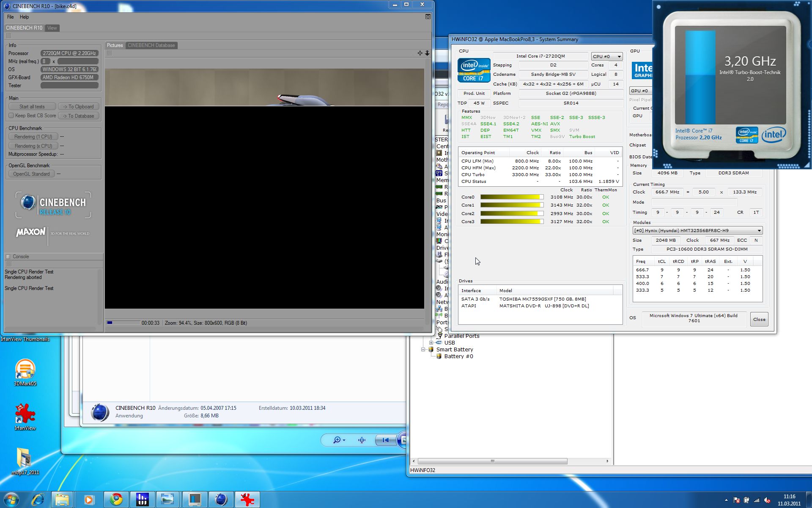Image resolution: width=812 pixels, height=508 pixels.
Task: Click the render progress bar
Action: (123, 323)
